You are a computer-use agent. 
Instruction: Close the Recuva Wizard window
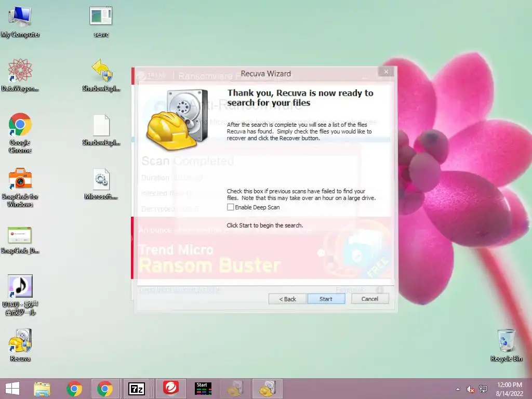[x=386, y=72]
